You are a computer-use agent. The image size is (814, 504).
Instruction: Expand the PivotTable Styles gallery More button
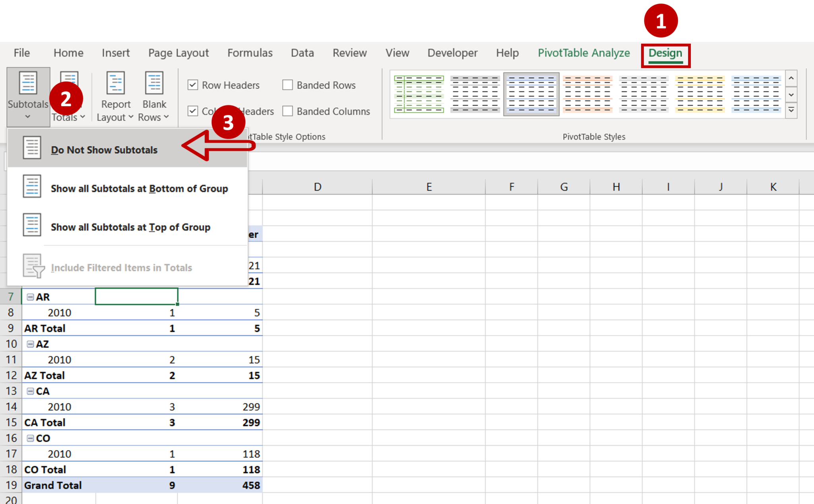point(791,110)
